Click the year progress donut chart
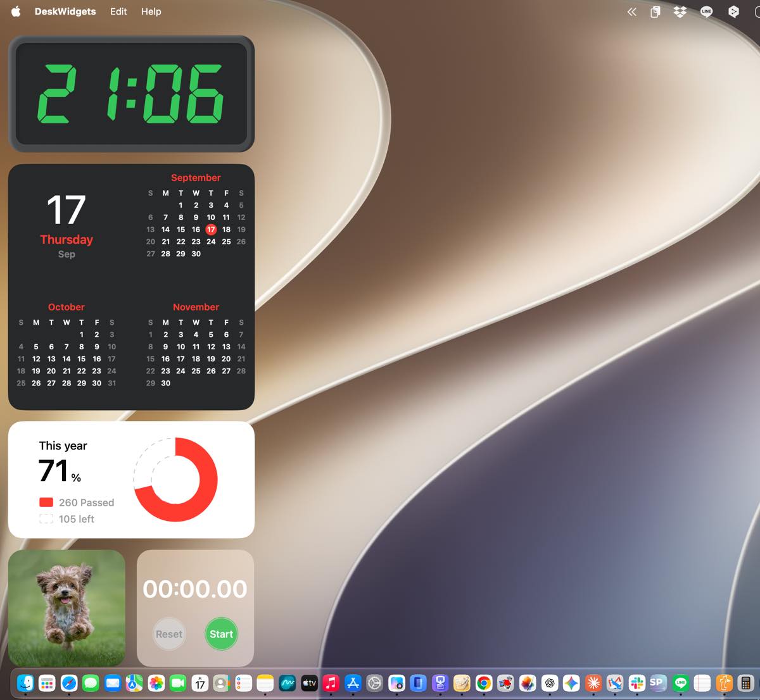 pos(175,479)
